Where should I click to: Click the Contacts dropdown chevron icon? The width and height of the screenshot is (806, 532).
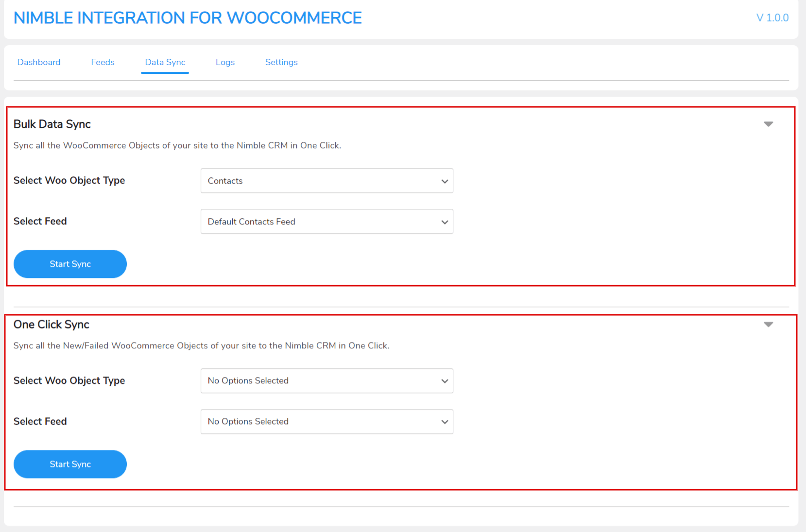click(x=444, y=181)
